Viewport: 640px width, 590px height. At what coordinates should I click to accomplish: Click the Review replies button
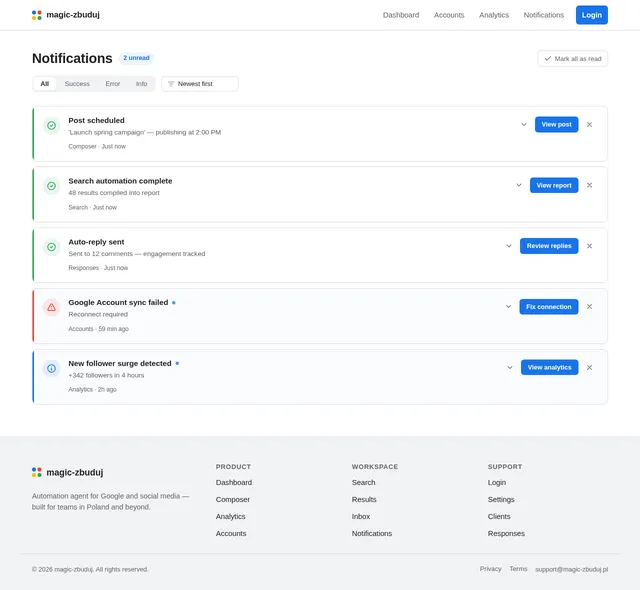(x=549, y=246)
